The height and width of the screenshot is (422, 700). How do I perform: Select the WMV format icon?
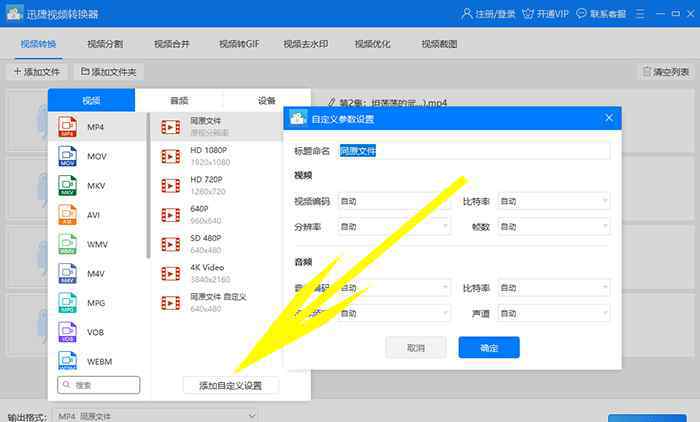tap(67, 244)
